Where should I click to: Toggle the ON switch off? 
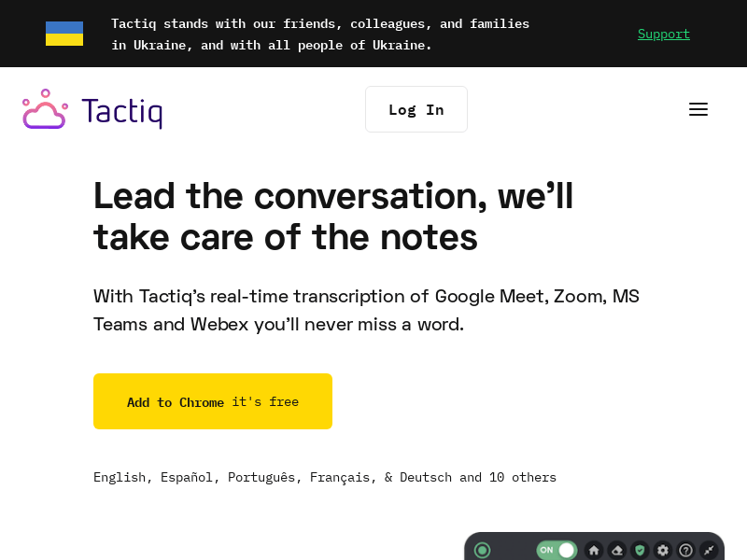pos(557,550)
